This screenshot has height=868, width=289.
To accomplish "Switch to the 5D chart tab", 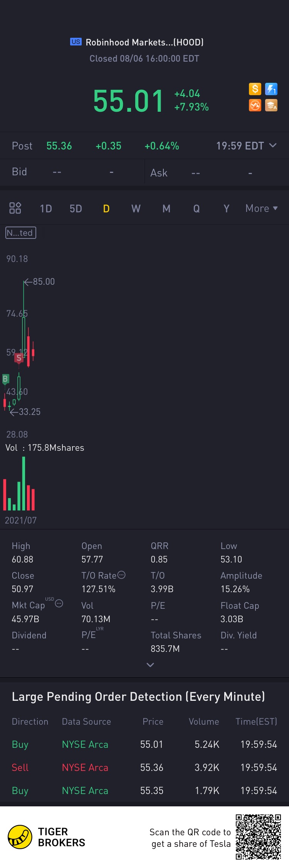I will click(76, 208).
